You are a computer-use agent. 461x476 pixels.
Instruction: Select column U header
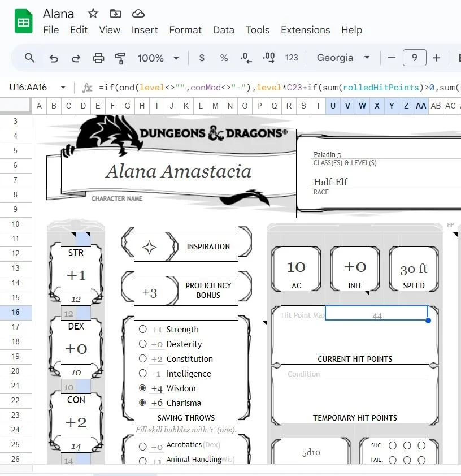point(333,106)
